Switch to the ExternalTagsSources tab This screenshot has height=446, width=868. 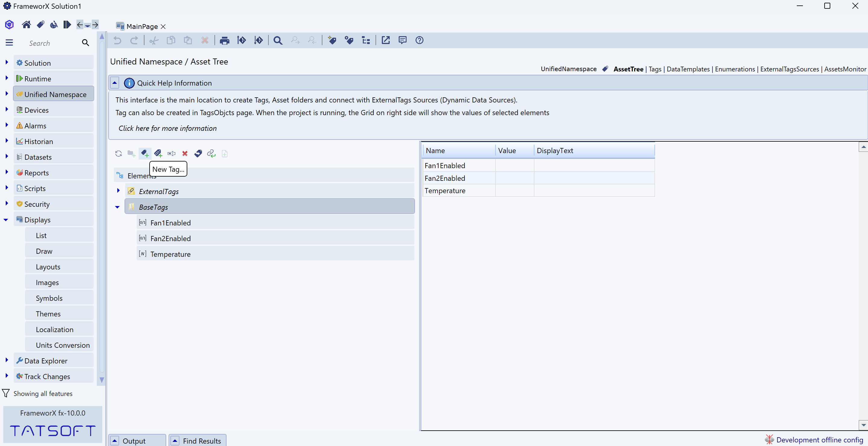[790, 69]
